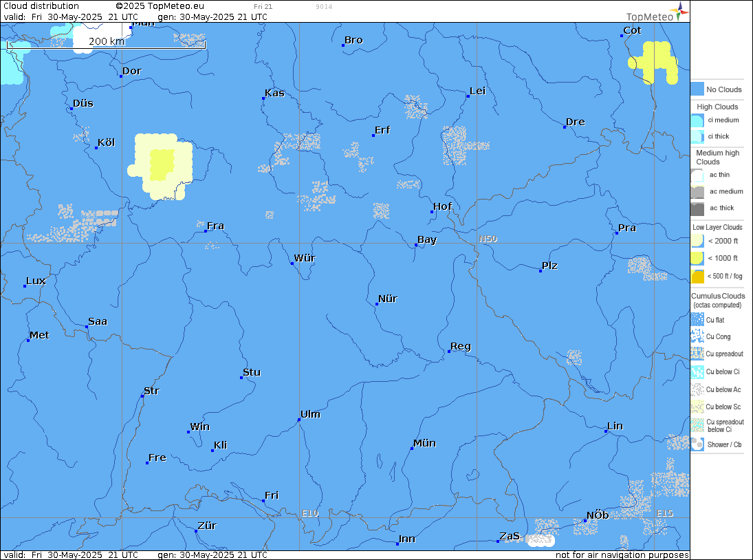
Task: Click the No Clouds legend color swatch
Action: click(697, 89)
